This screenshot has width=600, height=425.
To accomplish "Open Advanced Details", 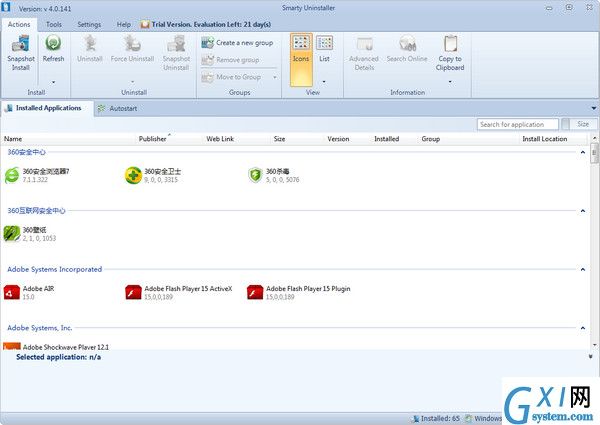I will tap(364, 53).
